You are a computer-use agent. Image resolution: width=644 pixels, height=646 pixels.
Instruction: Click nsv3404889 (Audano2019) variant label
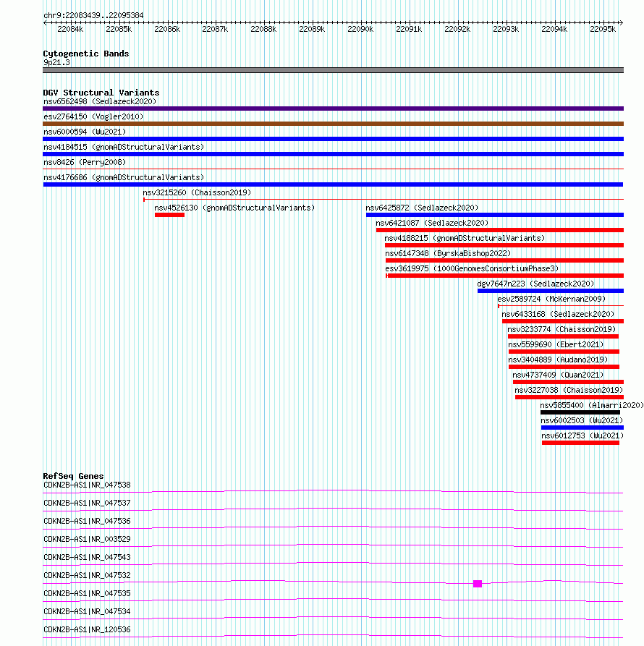pyautogui.click(x=558, y=360)
